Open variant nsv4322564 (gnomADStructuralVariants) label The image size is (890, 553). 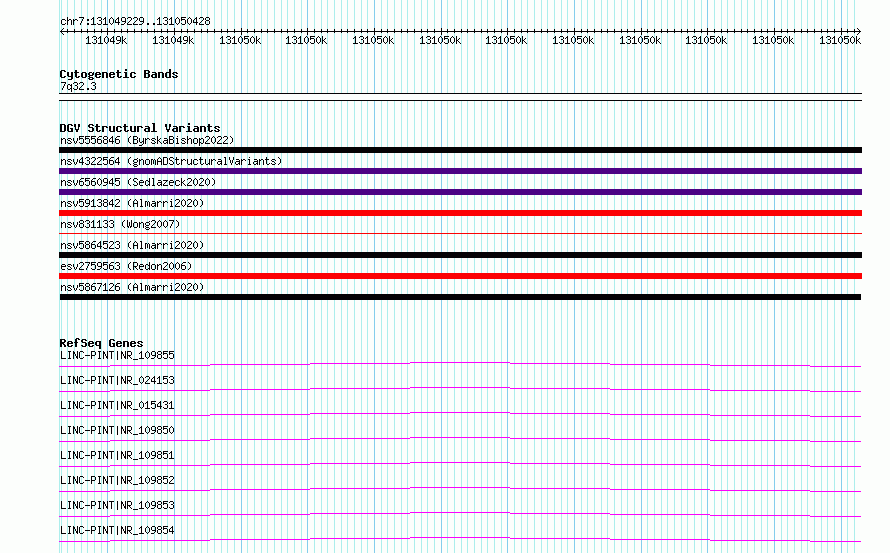pyautogui.click(x=171, y=161)
